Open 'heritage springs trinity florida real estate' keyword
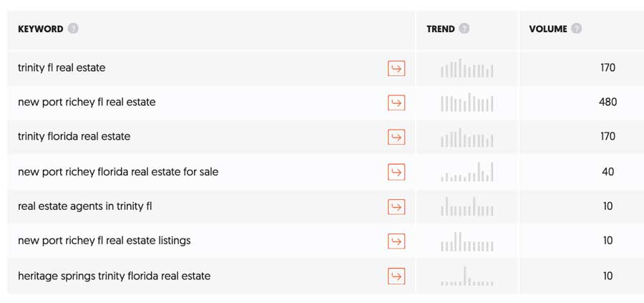 click(x=114, y=276)
